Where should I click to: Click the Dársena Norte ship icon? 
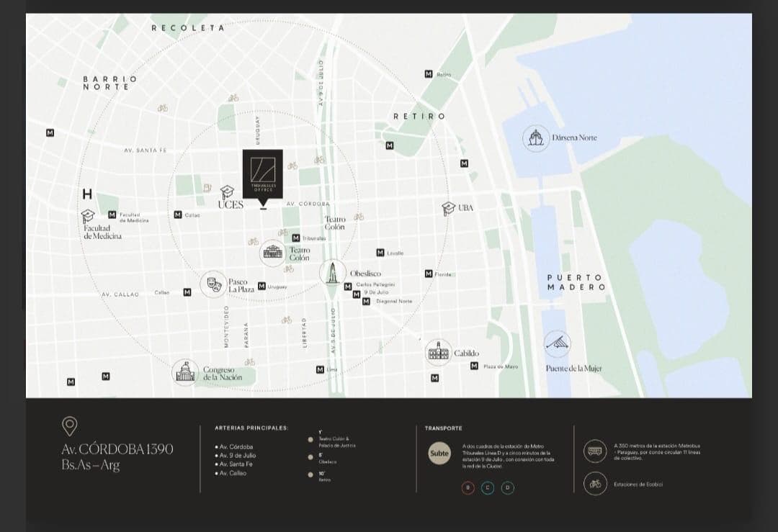535,137
